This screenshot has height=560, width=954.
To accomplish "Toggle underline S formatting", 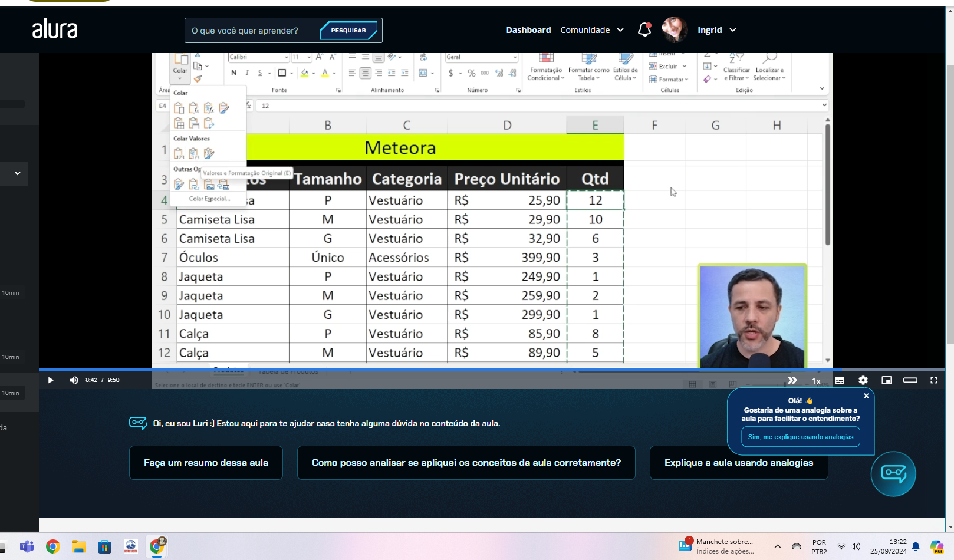I will coord(260,73).
